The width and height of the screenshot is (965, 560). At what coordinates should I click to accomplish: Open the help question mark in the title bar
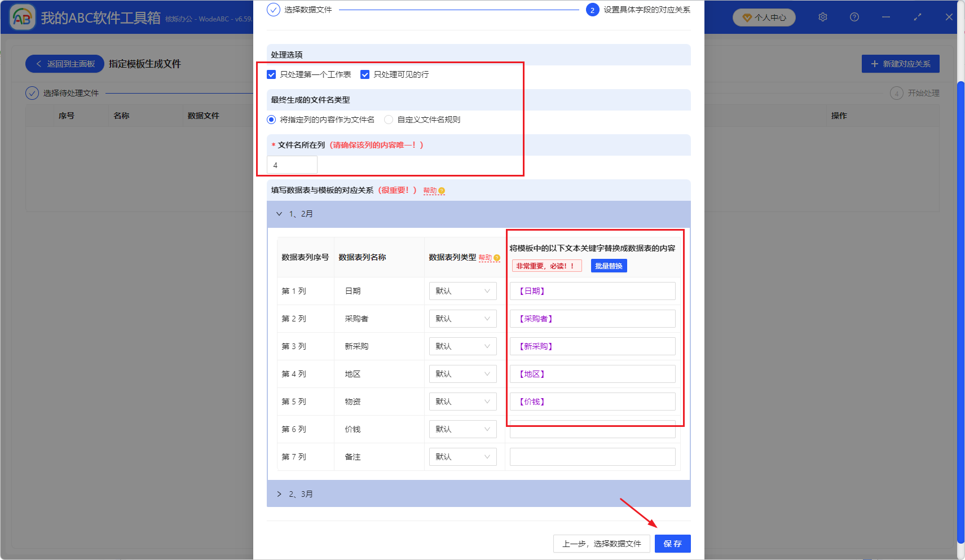[x=854, y=17]
